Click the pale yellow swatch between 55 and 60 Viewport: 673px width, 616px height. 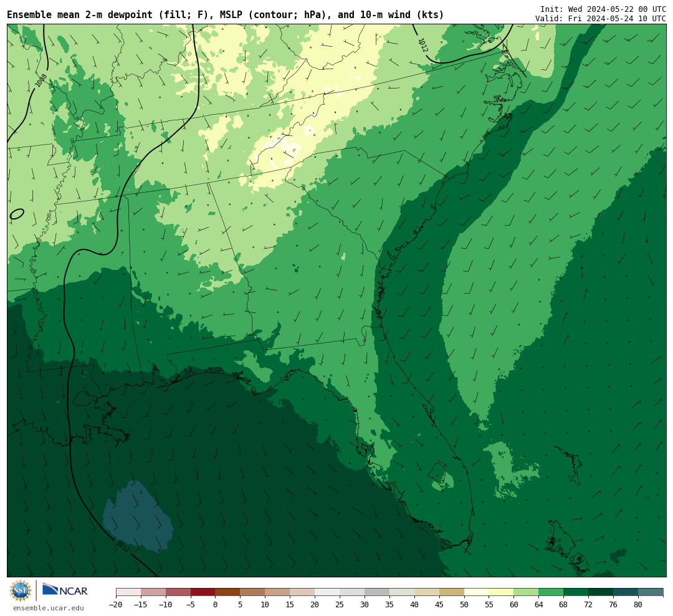(x=501, y=592)
